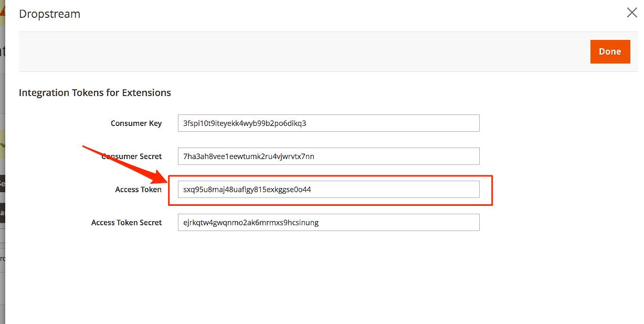644x324 pixels.
Task: Click the Dropstream dialog title
Action: coord(49,14)
